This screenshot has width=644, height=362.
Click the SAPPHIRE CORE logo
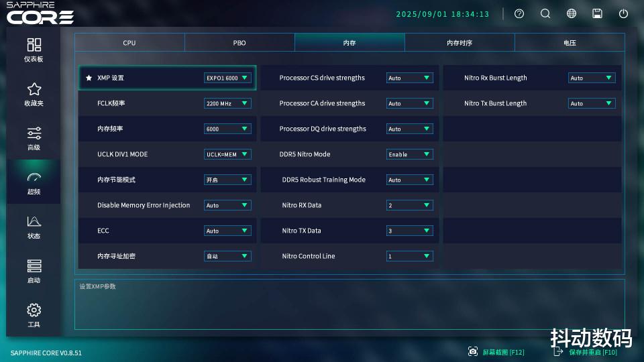[x=40, y=13]
